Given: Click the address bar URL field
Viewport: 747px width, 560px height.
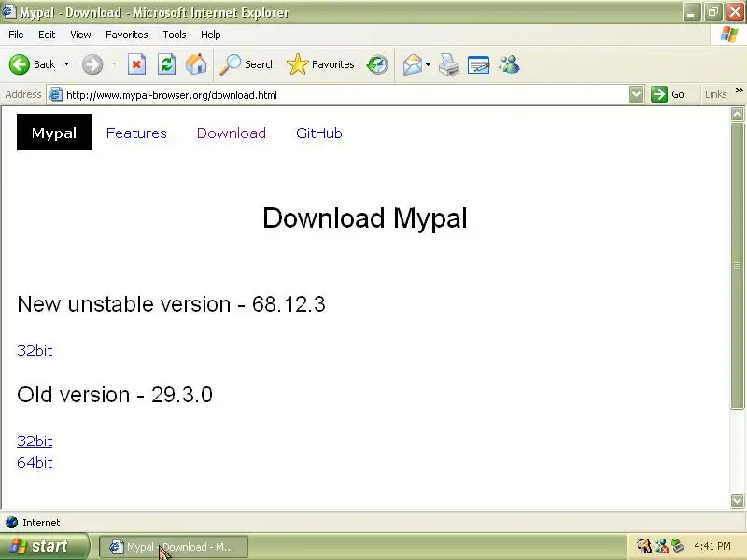Looking at the screenshot, I should 338,95.
